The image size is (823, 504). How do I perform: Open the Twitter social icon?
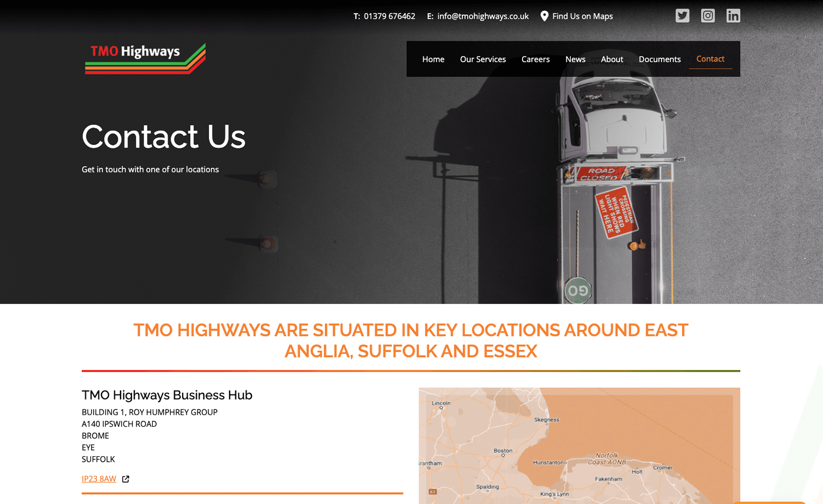click(682, 16)
